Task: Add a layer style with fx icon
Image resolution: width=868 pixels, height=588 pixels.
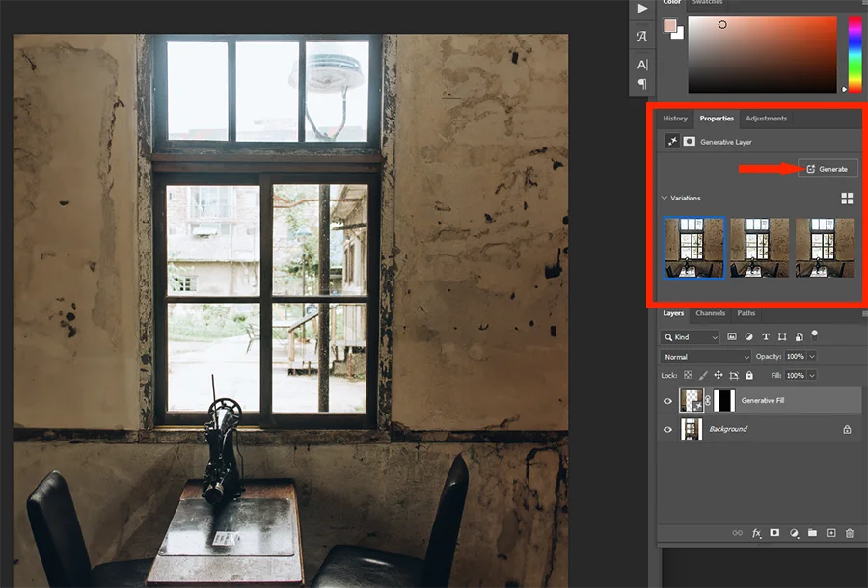Action: click(756, 533)
